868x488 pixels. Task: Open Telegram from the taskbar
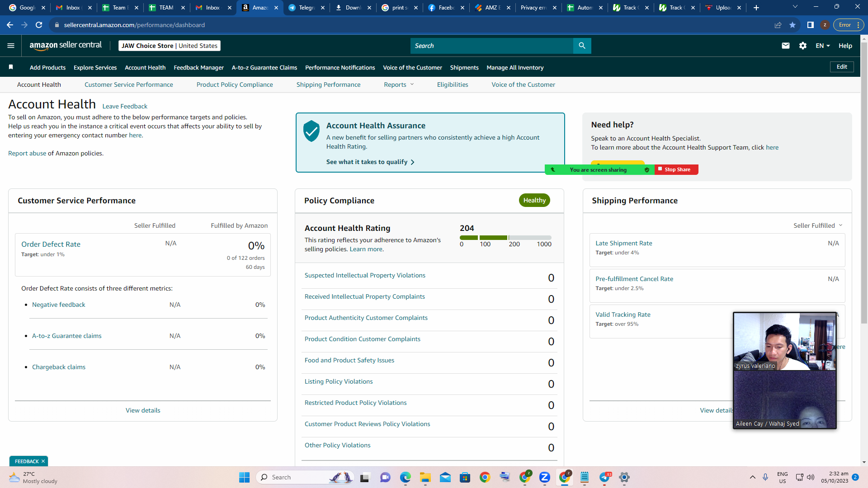605,477
